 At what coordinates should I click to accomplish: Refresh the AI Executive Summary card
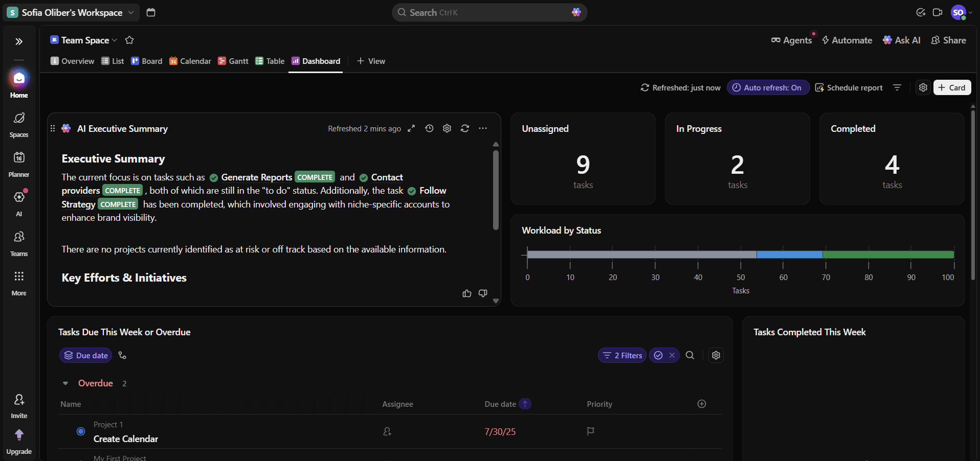(464, 129)
